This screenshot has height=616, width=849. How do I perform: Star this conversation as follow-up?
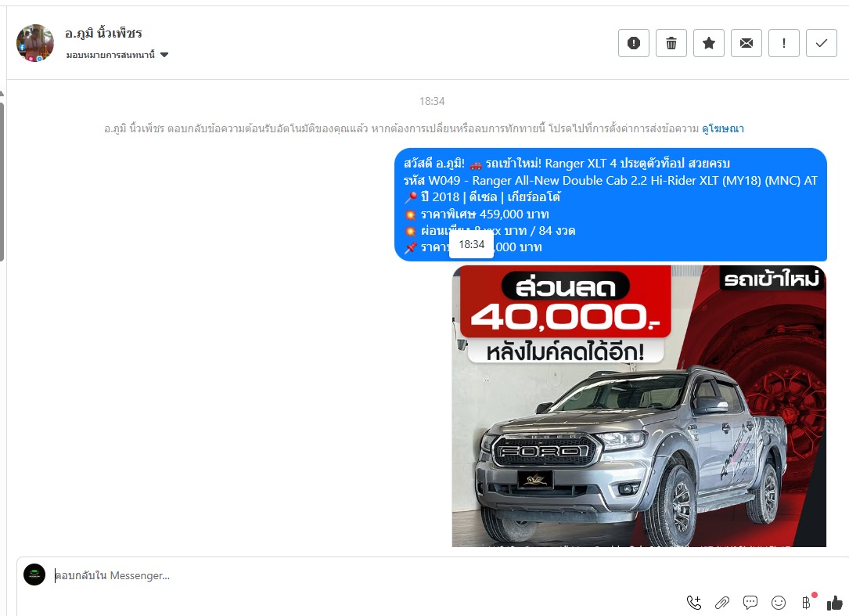709,43
